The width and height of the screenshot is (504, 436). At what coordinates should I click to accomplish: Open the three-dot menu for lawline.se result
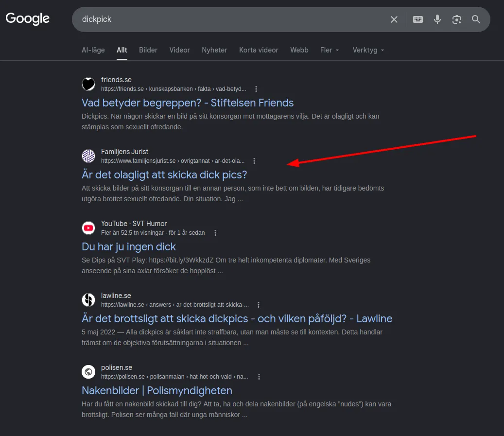tap(258, 304)
